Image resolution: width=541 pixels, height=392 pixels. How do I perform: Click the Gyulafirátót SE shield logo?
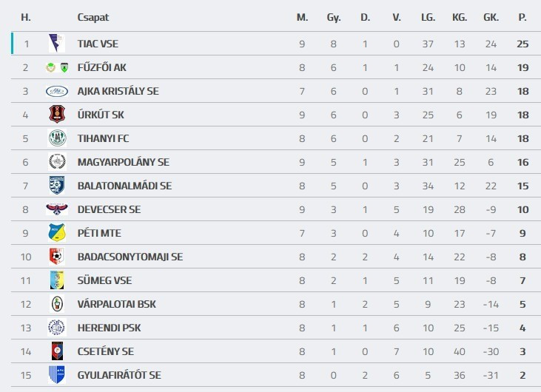point(56,375)
